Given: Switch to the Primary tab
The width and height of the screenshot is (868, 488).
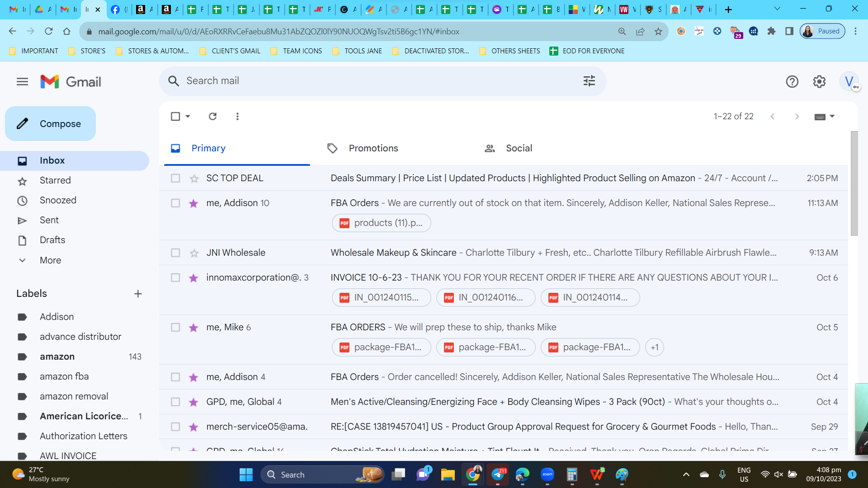Looking at the screenshot, I should (x=237, y=148).
